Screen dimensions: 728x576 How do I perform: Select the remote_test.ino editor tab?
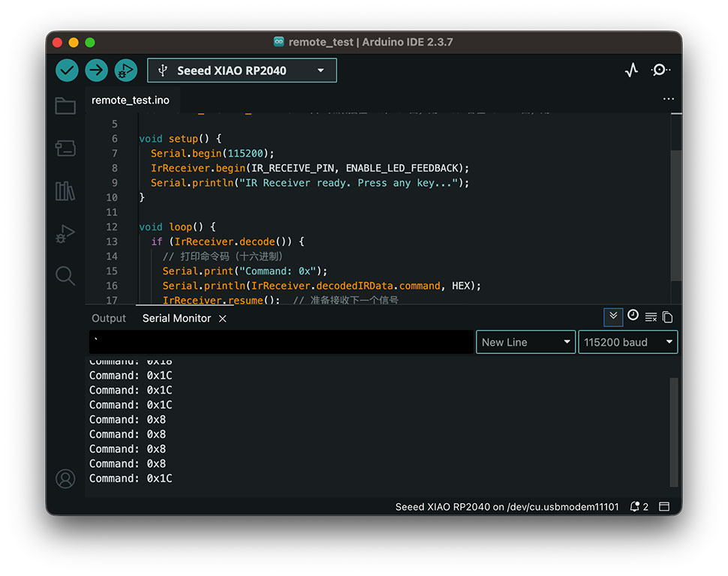(131, 100)
